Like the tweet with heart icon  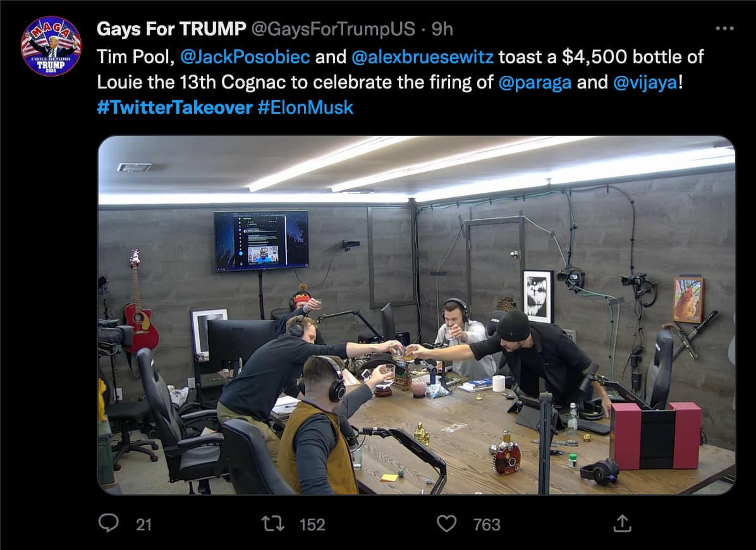(x=446, y=523)
